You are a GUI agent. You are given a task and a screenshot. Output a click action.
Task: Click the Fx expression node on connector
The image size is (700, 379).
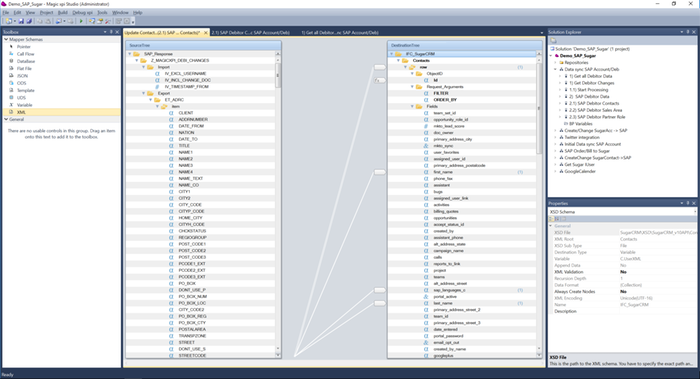[x=379, y=80]
